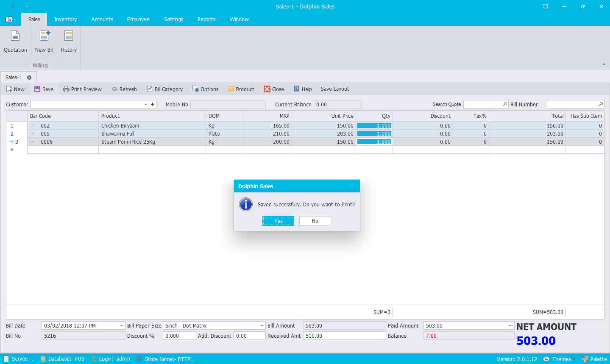Click the Store Name status entry
This screenshot has width=610, height=364.
tap(165, 359)
